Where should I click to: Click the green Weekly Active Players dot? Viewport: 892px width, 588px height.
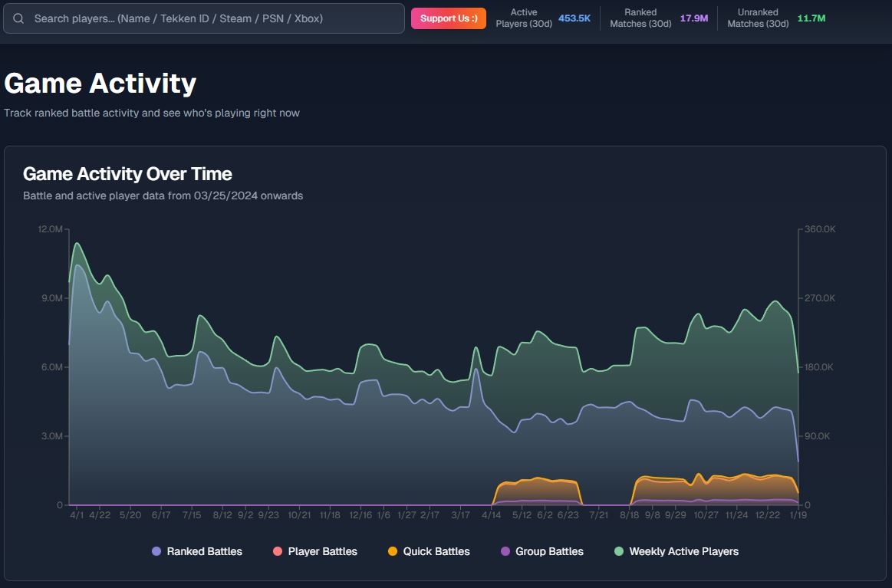pos(620,551)
